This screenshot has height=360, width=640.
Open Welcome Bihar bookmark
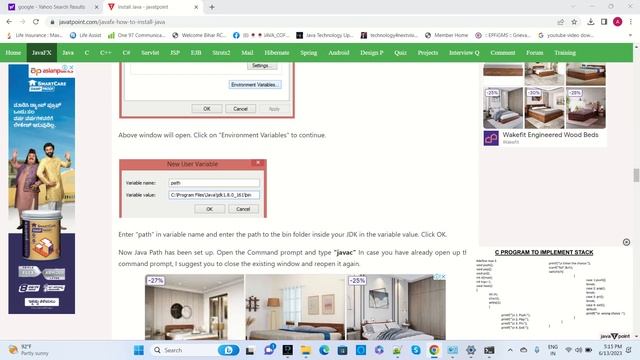199,36
